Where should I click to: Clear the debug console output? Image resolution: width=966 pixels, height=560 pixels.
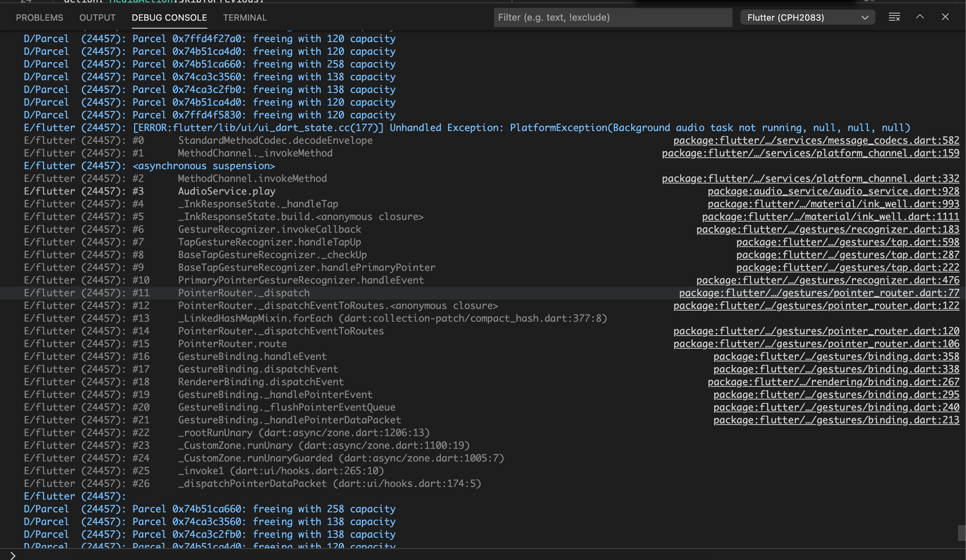894,17
